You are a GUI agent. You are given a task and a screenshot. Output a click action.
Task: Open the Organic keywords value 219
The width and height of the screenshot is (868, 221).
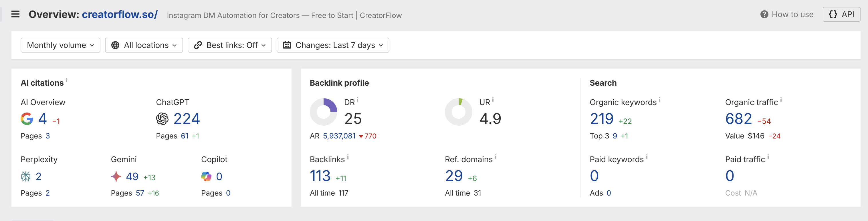601,119
